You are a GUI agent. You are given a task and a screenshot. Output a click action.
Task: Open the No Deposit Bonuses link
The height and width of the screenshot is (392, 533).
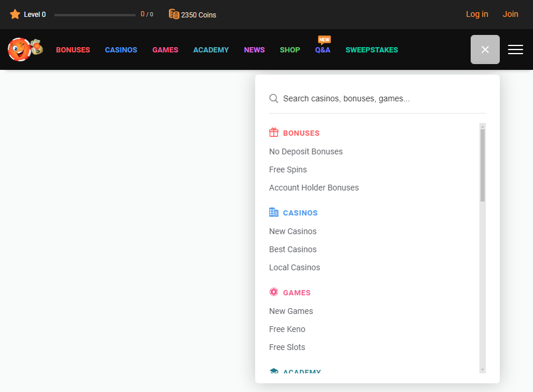306,151
